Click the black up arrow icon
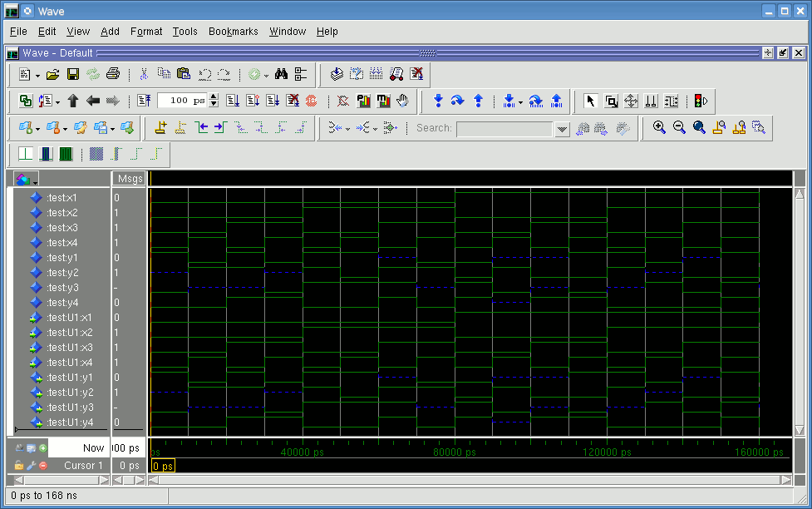 pos(73,101)
